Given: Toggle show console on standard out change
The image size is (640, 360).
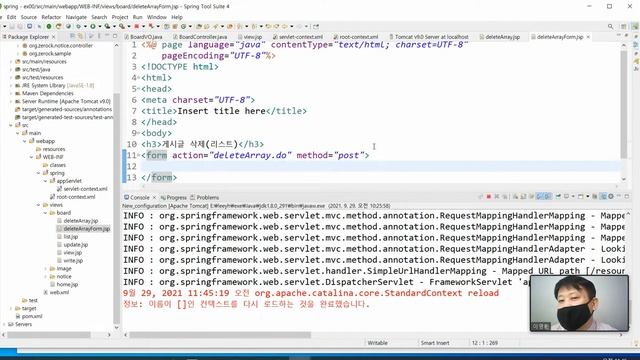Looking at the screenshot, I should tap(539, 197).
